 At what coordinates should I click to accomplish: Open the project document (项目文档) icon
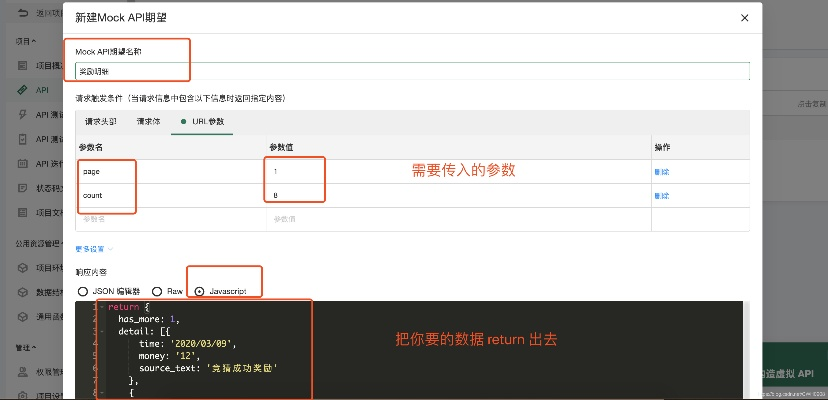click(22, 212)
